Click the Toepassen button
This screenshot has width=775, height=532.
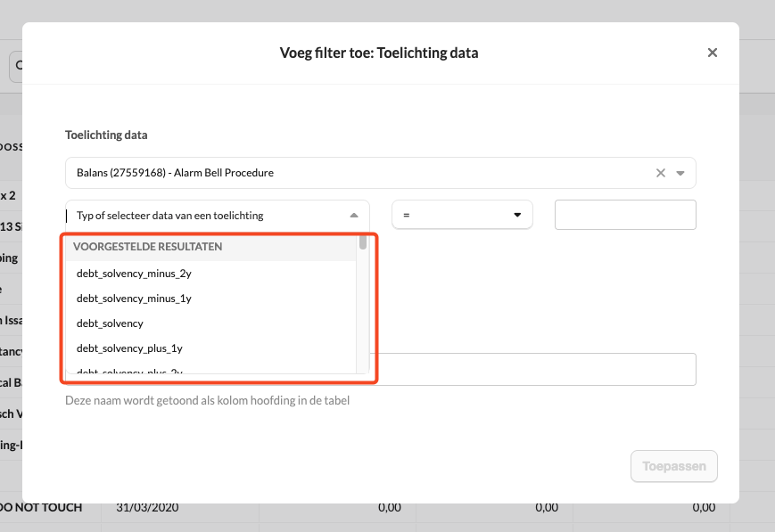673,466
